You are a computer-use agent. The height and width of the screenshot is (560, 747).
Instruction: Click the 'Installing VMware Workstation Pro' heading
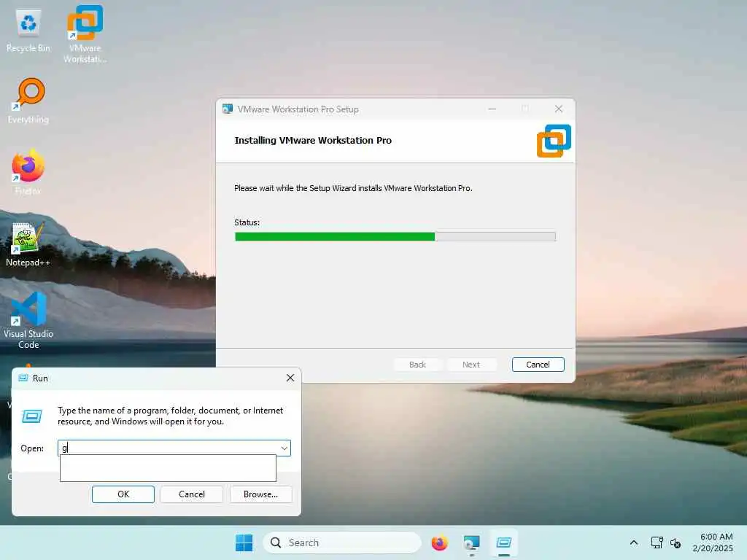[x=313, y=141]
